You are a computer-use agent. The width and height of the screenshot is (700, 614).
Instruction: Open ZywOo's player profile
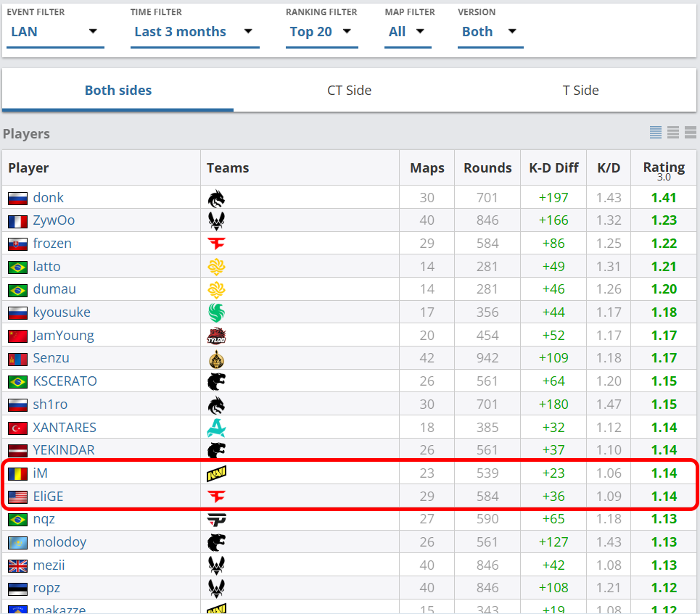click(x=54, y=220)
